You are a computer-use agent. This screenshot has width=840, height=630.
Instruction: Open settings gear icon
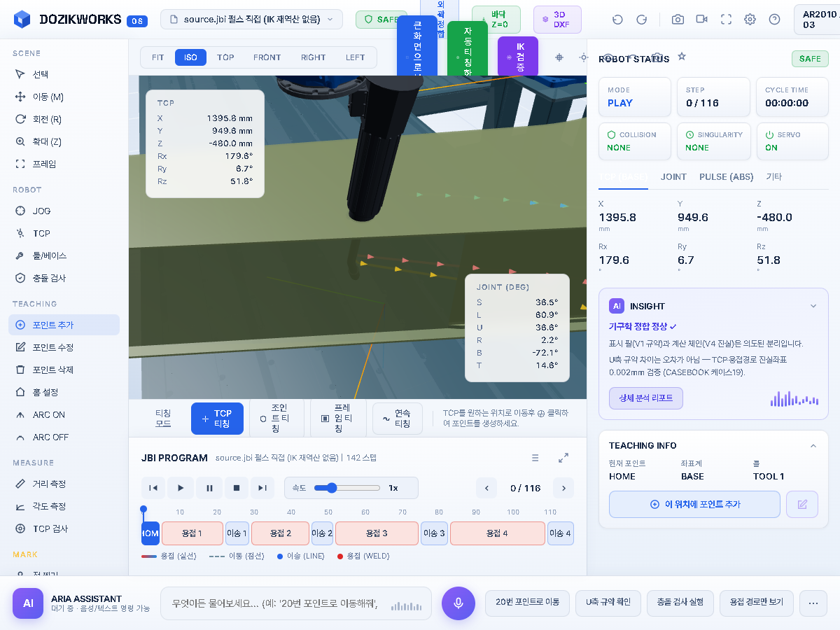coord(750,20)
